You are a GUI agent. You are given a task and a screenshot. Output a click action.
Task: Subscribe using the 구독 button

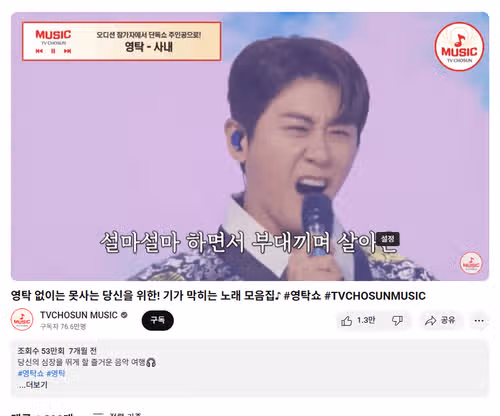click(158, 320)
